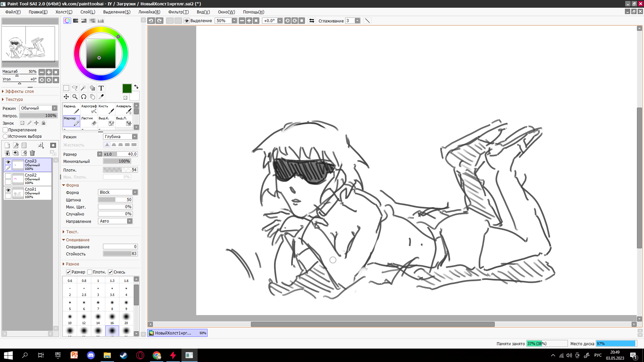Select the Magic Wand tool
The image size is (644, 362).
click(x=84, y=88)
